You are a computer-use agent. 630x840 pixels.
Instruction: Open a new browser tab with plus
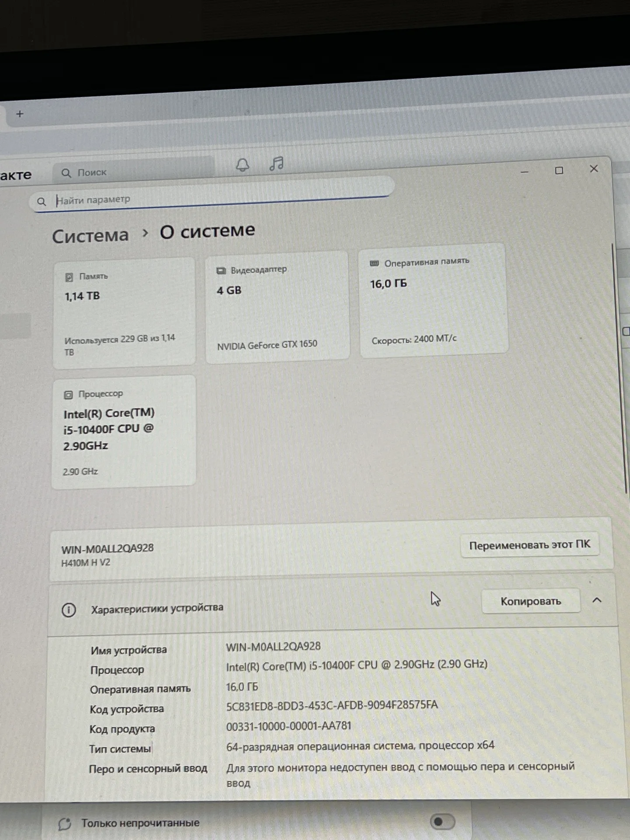20,114
